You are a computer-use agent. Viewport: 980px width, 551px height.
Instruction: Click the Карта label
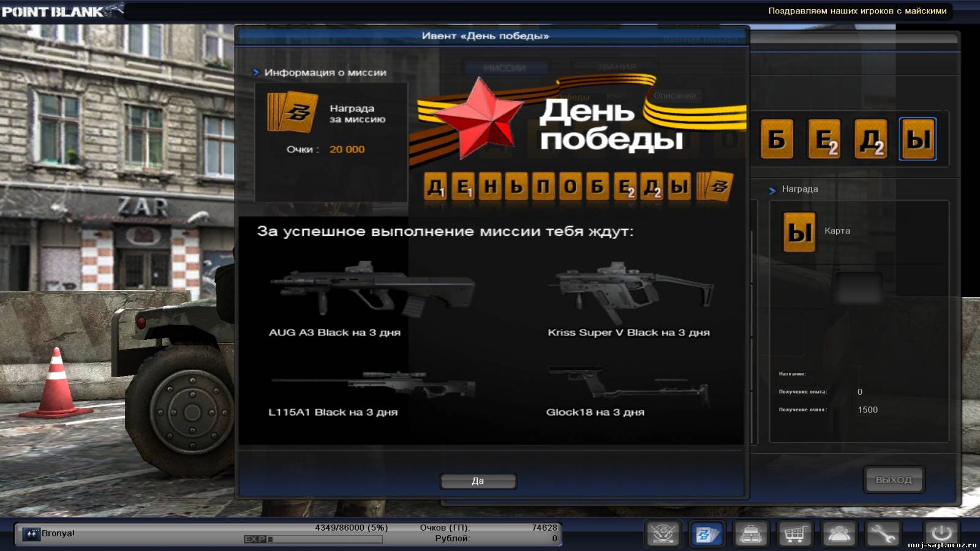(837, 231)
